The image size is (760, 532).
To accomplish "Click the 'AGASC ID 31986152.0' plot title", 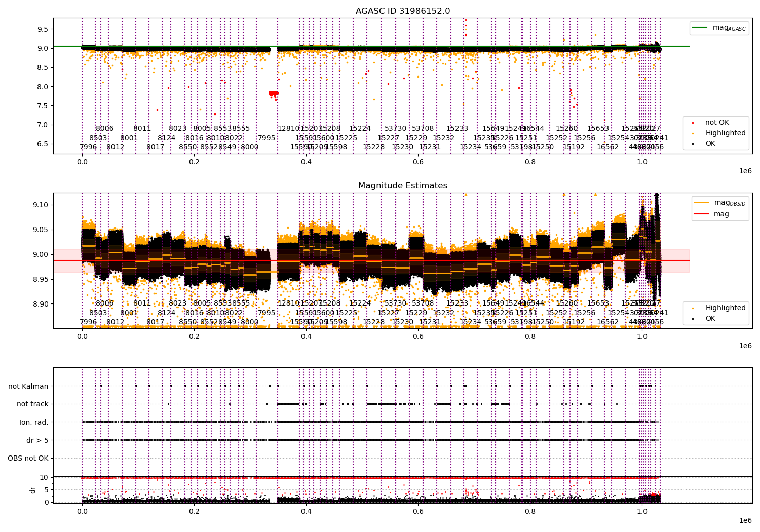I will pos(403,11).
